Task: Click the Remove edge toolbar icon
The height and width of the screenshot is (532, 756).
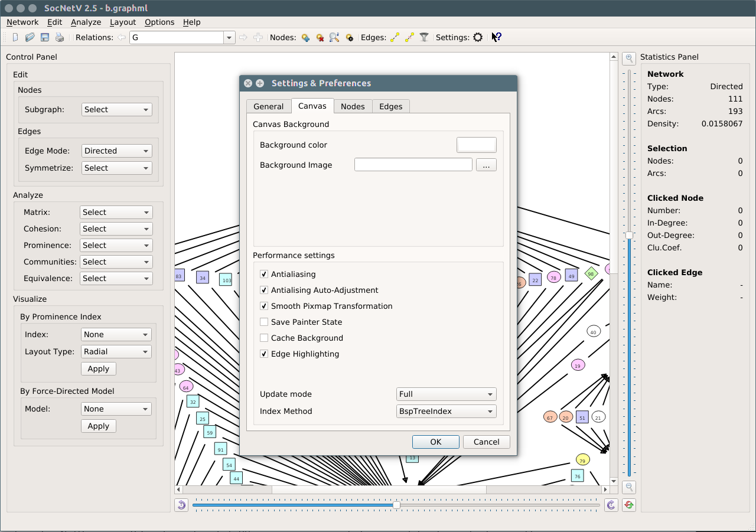Action: click(410, 37)
